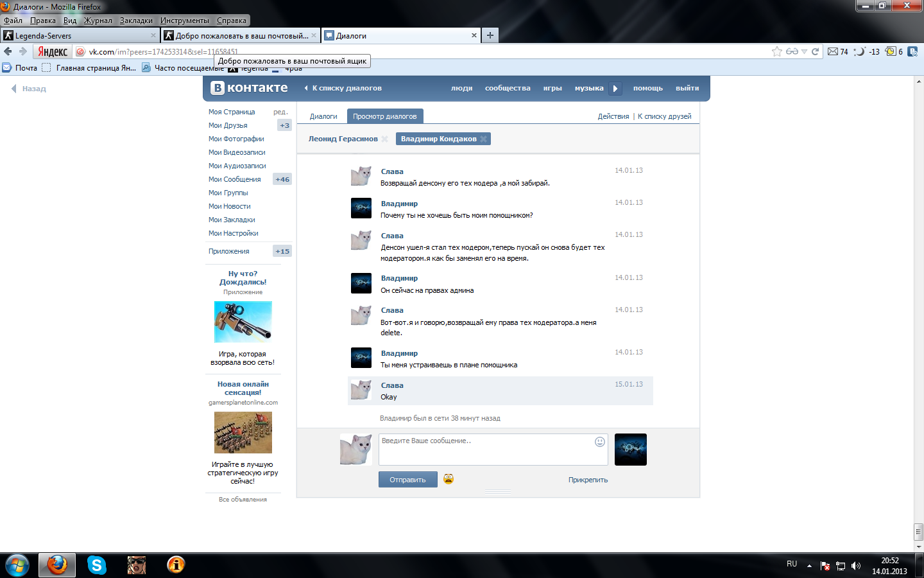Screen dimensions: 924x578
Task: Click the Почта bookmark in the bookmarks bar
Action: click(x=20, y=67)
